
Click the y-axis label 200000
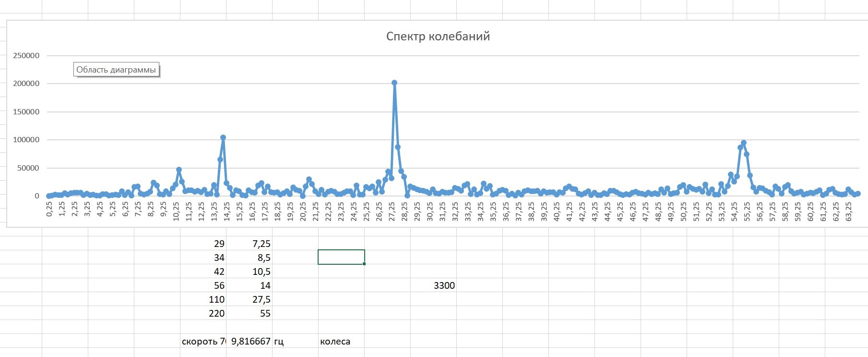[26, 83]
